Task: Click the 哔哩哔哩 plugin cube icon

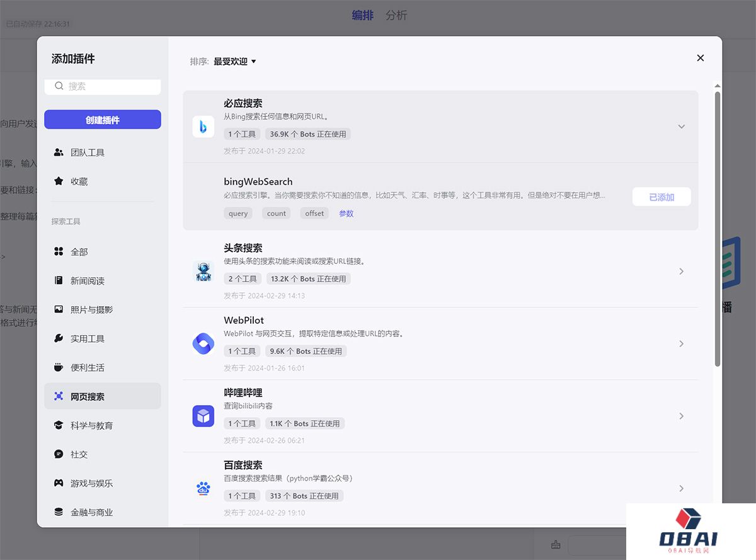Action: 203,416
